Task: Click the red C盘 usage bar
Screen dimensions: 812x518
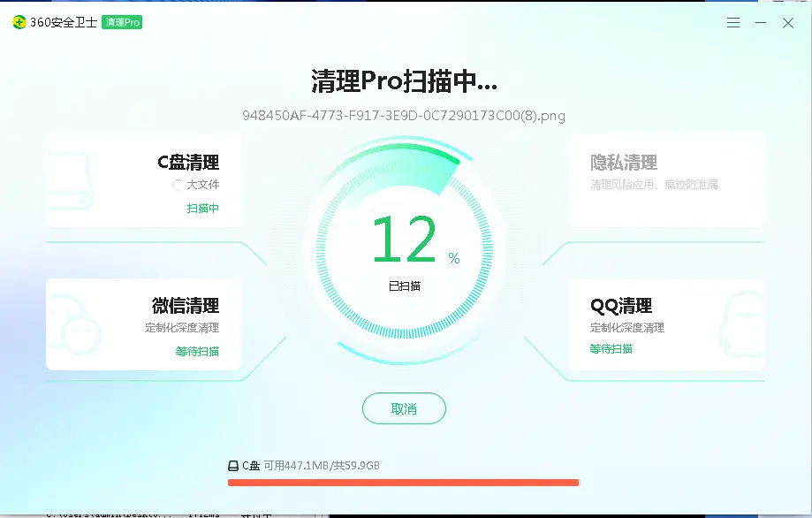Action: 404,483
